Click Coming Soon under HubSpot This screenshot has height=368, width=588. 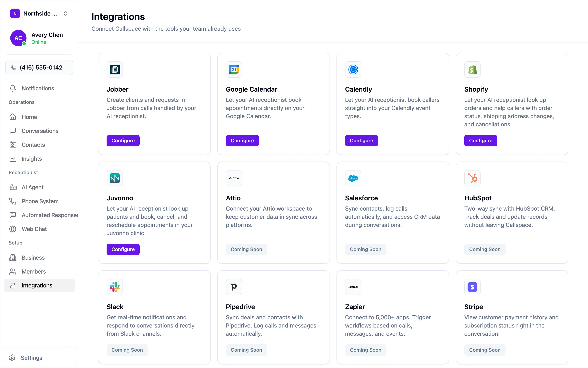point(485,249)
